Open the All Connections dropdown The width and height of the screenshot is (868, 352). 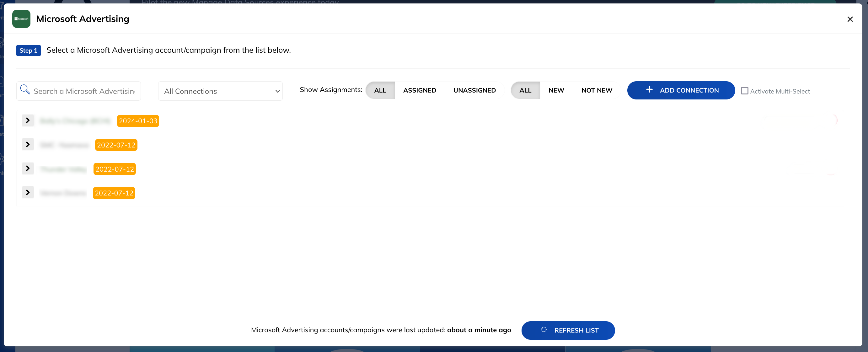(x=220, y=91)
